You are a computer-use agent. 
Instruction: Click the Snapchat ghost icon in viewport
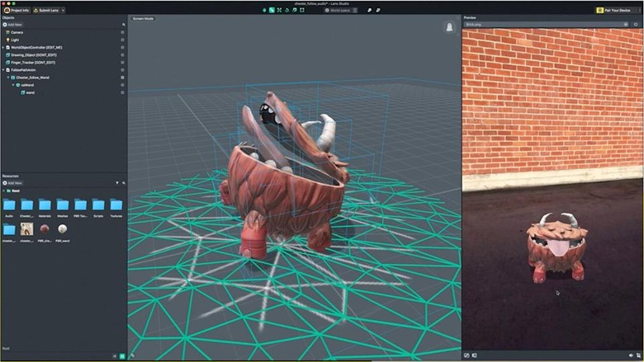(449, 27)
